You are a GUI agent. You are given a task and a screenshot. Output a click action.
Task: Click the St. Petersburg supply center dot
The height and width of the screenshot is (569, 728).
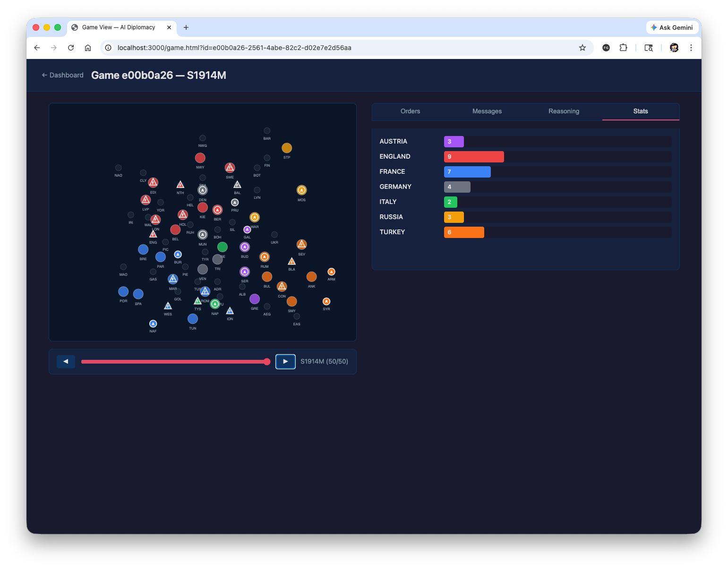[287, 148]
